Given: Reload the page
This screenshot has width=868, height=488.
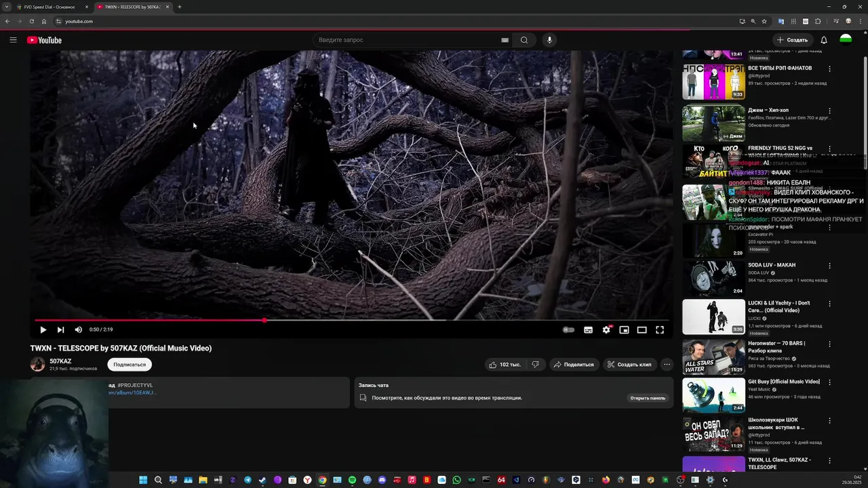Looking at the screenshot, I should (31, 21).
